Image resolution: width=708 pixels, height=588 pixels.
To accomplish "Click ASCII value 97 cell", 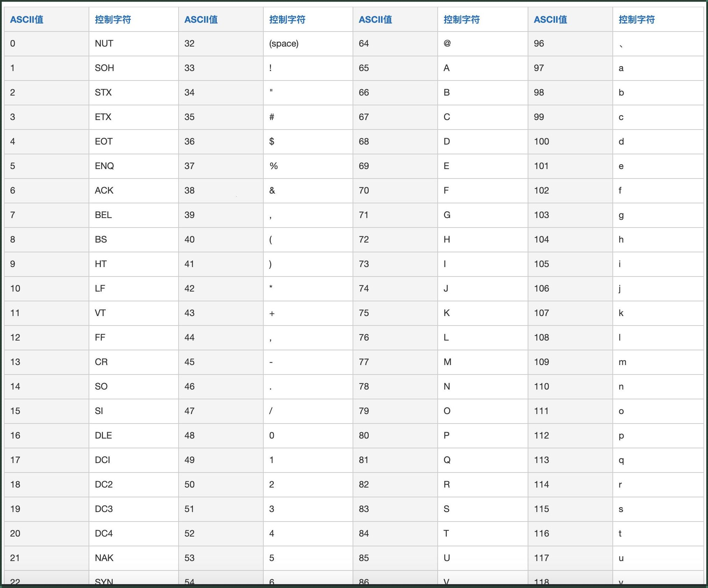I will click(x=570, y=68).
